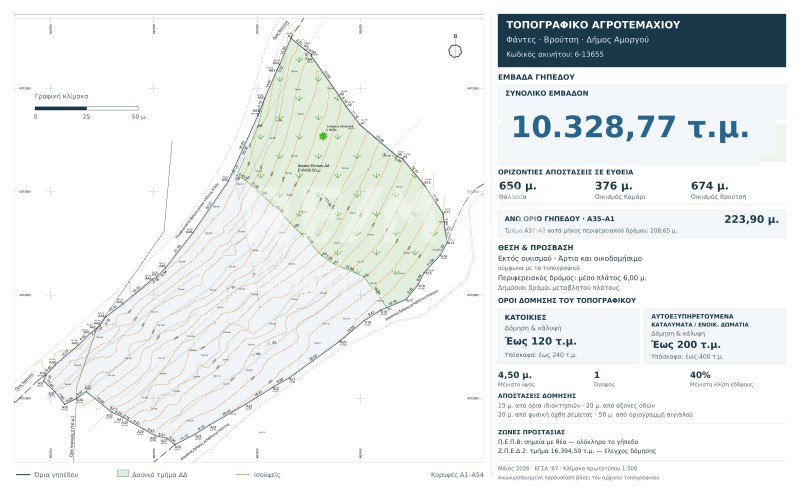Screen dimensions: 800x487
Task: Click the Μέγιστη κλίση εδάφους label
Action: point(721,385)
